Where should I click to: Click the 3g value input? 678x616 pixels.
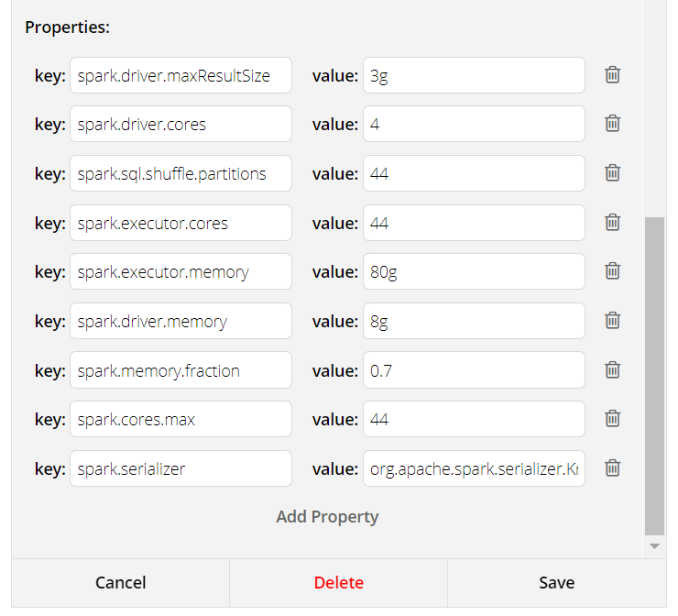click(x=474, y=75)
